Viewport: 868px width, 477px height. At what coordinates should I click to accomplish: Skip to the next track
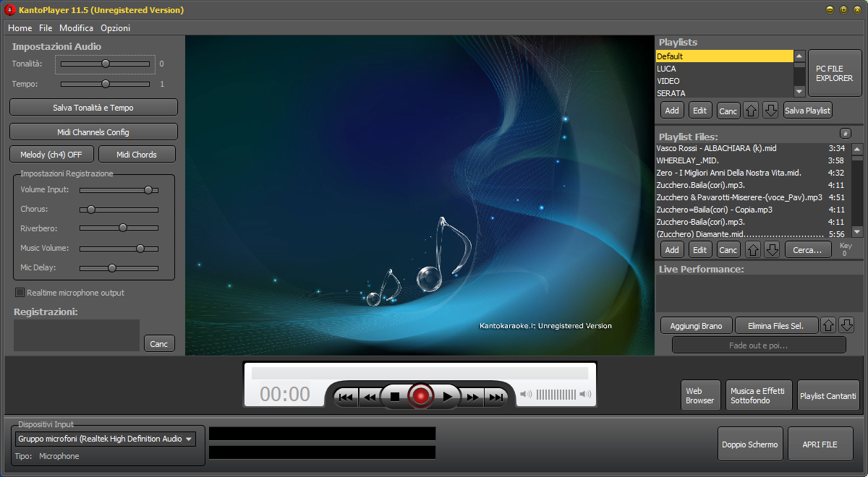[x=495, y=396]
